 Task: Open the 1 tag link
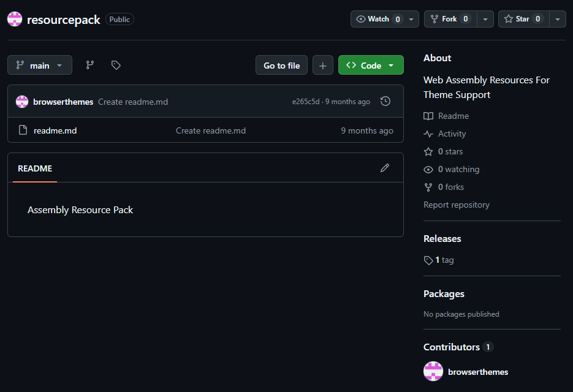pos(439,260)
